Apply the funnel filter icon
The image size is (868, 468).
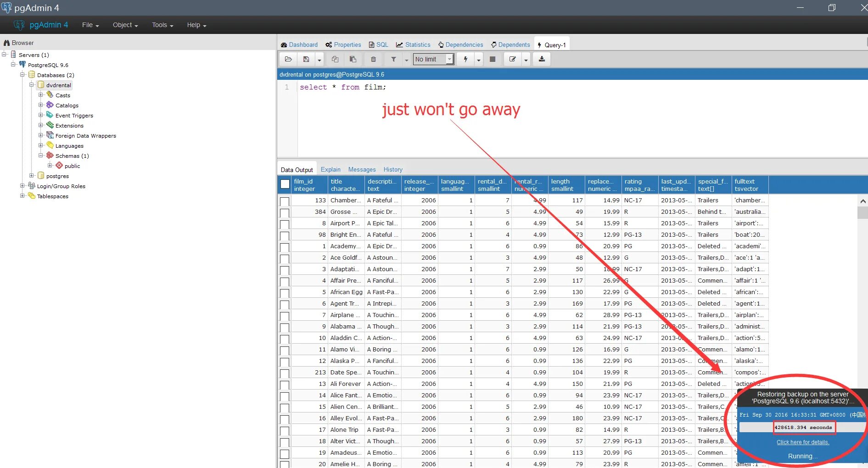point(393,59)
